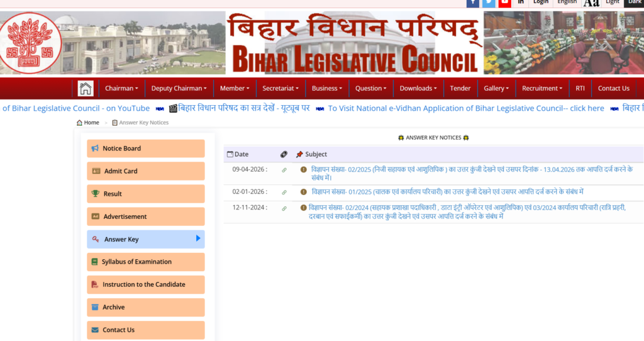
Task: Click the legislative chamber banner photo
Action: tap(564, 43)
